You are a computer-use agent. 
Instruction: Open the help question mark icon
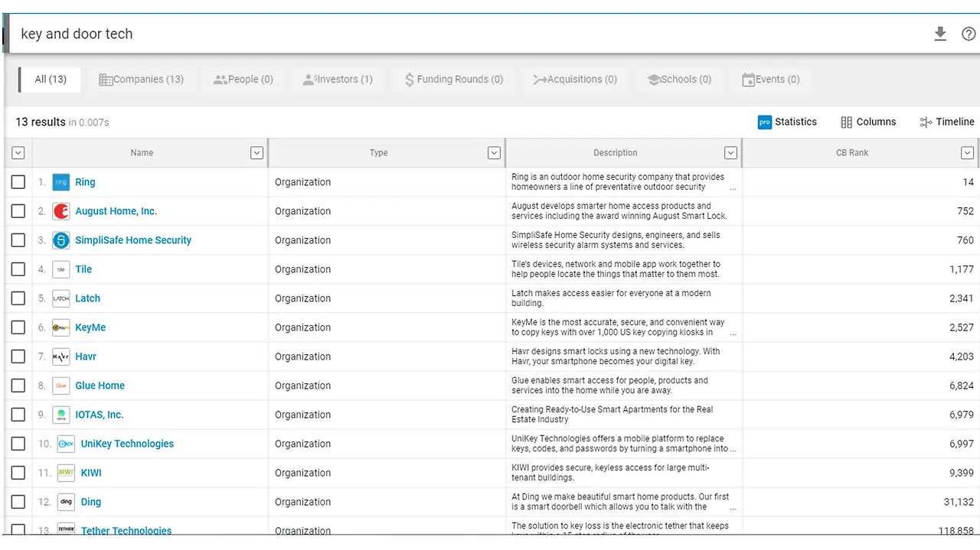point(969,34)
